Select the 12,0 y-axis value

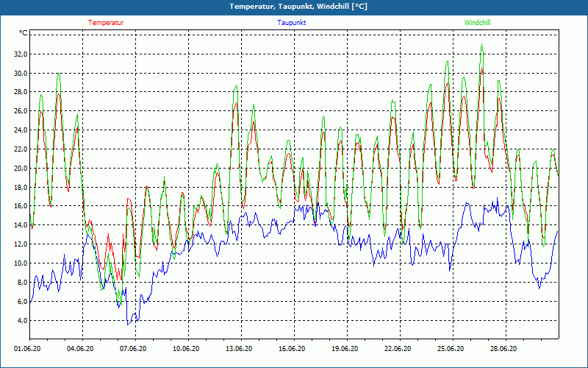click(21, 244)
